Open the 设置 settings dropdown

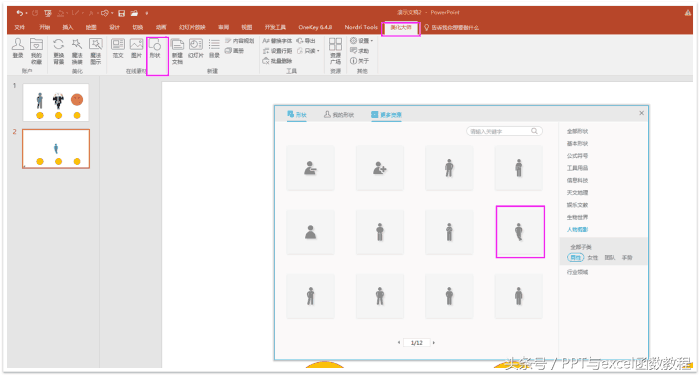(x=362, y=41)
